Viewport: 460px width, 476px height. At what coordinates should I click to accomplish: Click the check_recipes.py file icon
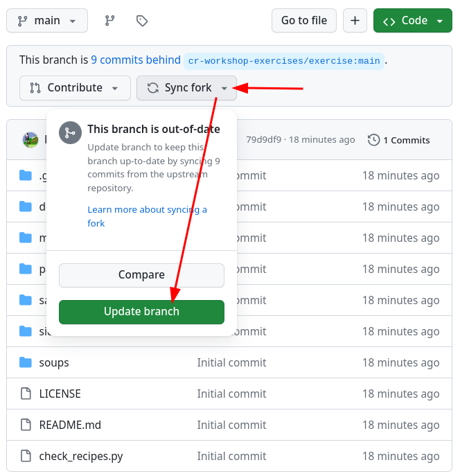(26, 456)
